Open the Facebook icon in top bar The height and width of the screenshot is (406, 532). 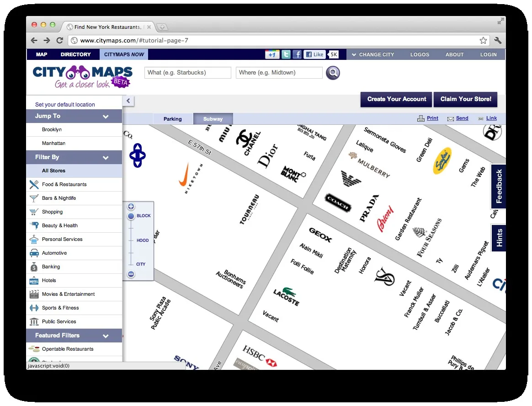pos(297,54)
